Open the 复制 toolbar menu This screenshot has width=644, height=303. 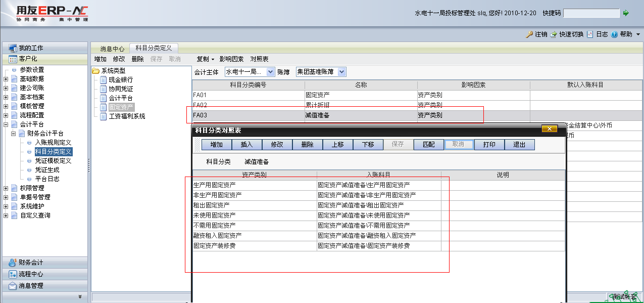205,59
